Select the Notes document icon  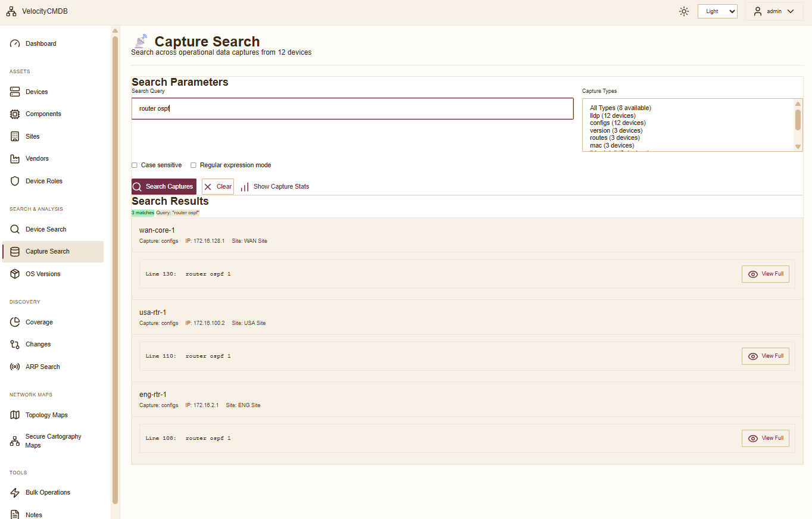click(15, 514)
